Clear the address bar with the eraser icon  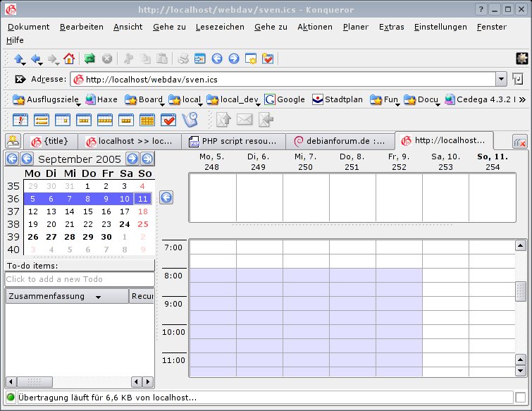pyautogui.click(x=20, y=80)
